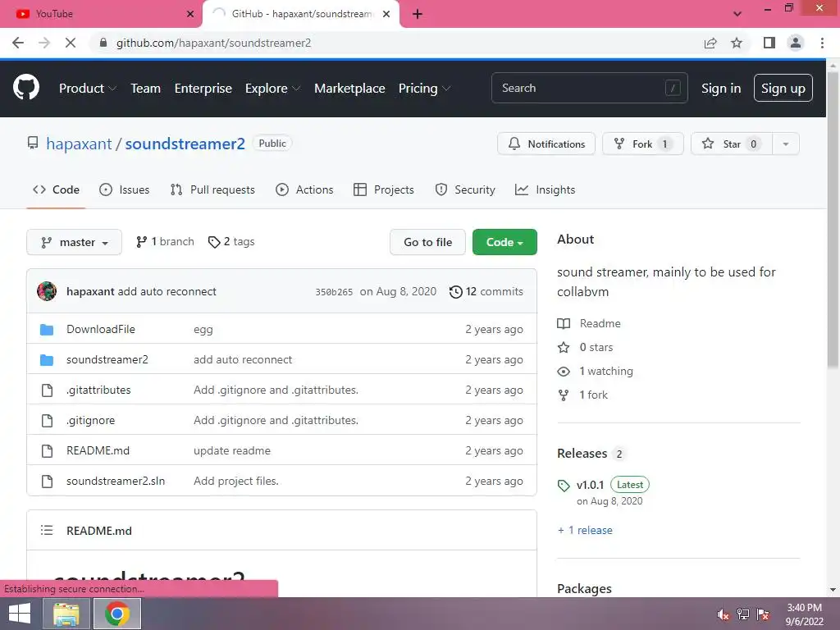Image resolution: width=840 pixels, height=630 pixels.
Task: Open the Chrome side panel icon
Action: click(x=769, y=43)
